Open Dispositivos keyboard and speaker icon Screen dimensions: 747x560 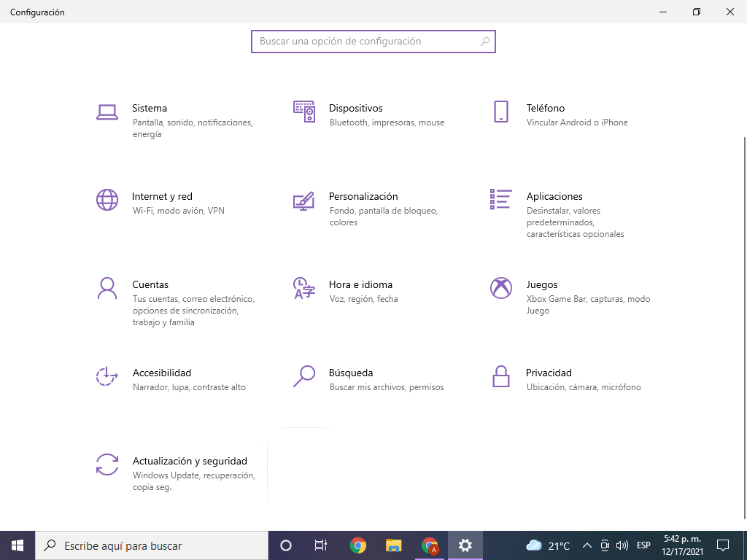point(304,112)
